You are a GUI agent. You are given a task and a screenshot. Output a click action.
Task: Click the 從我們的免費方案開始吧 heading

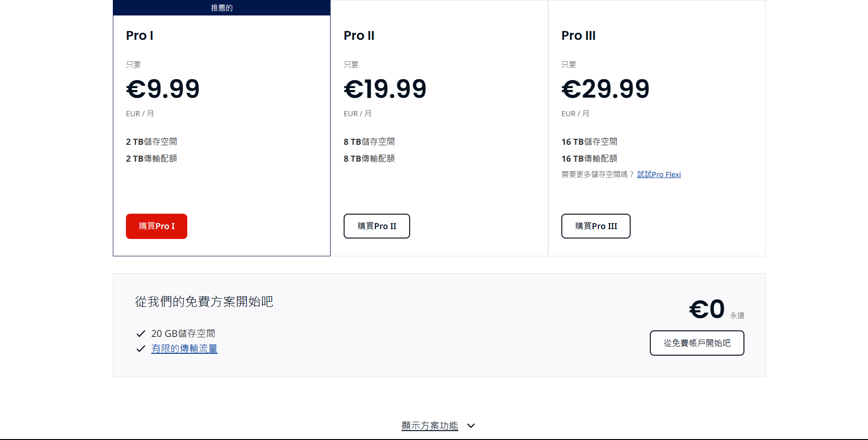point(204,301)
